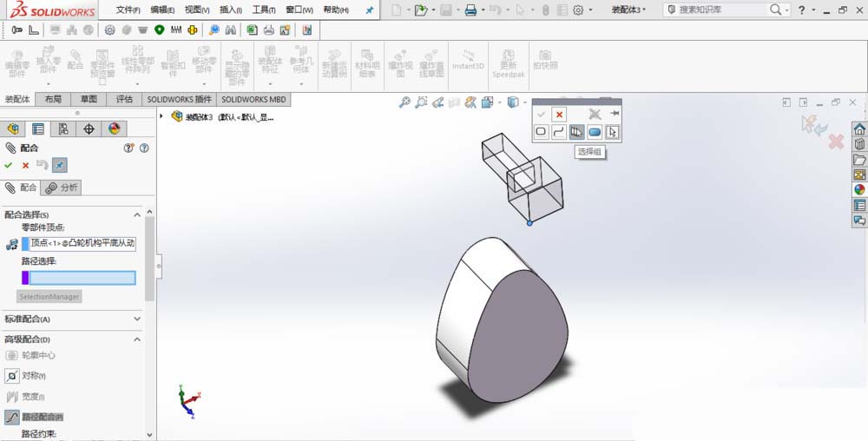This screenshot has height=441, width=868.
Task: Switch to SOLIDWORKS MBD tab
Action: [253, 99]
